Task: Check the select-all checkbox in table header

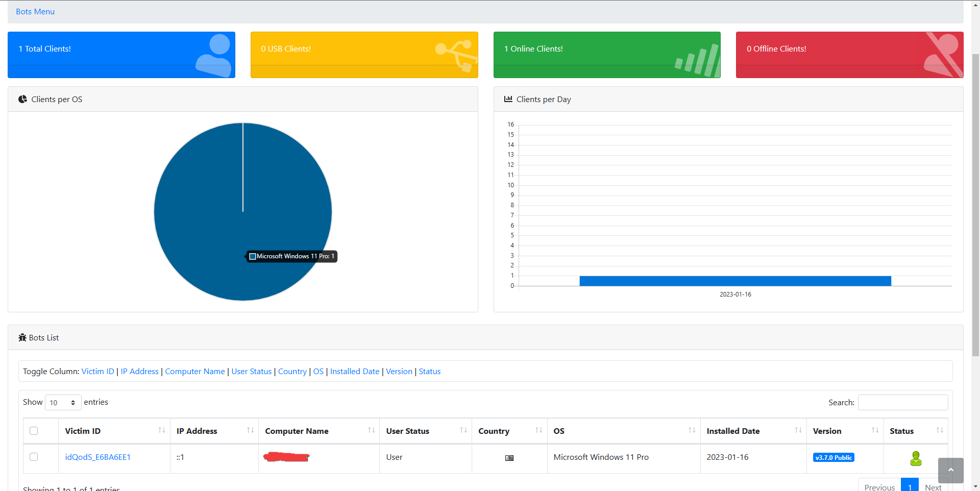Action: (34, 431)
